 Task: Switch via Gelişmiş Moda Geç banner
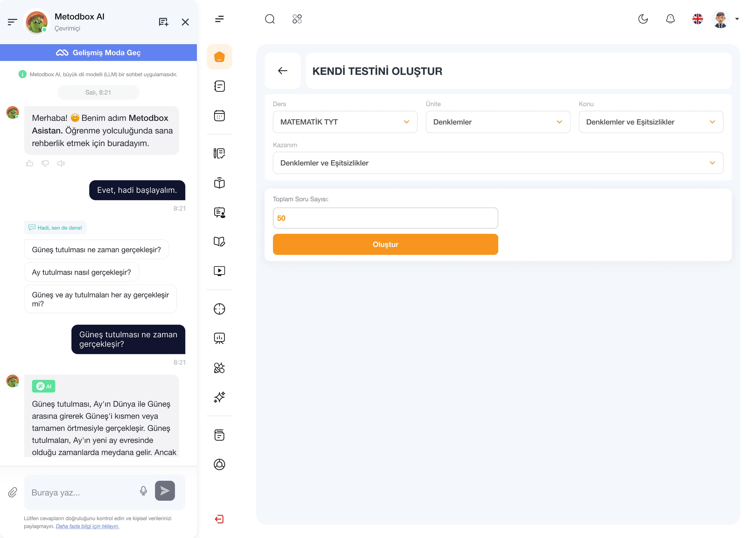(x=98, y=53)
